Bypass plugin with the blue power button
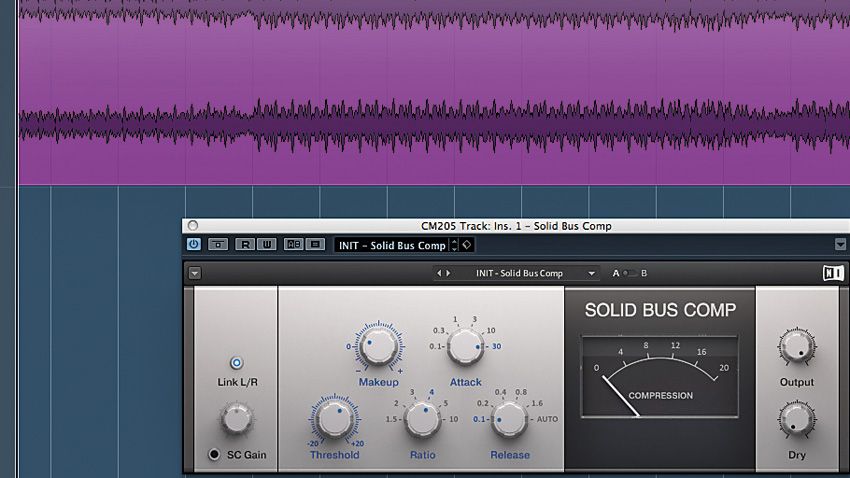850x478 pixels. click(x=193, y=244)
